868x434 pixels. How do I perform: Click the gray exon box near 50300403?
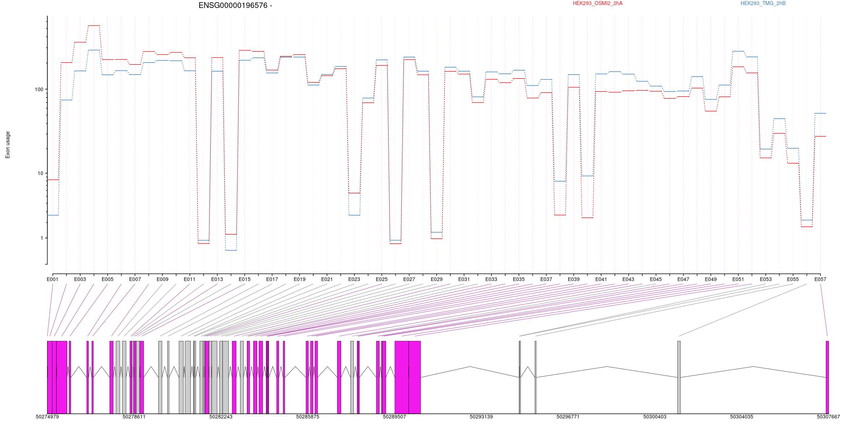click(x=679, y=377)
